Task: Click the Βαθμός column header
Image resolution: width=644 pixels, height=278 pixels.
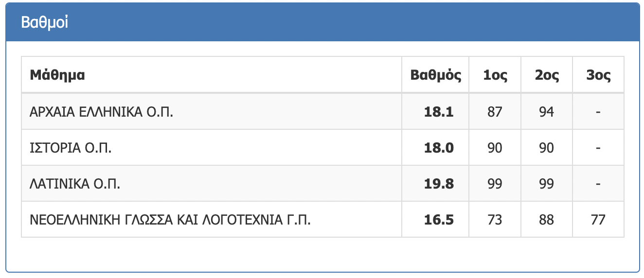Action: tap(435, 75)
